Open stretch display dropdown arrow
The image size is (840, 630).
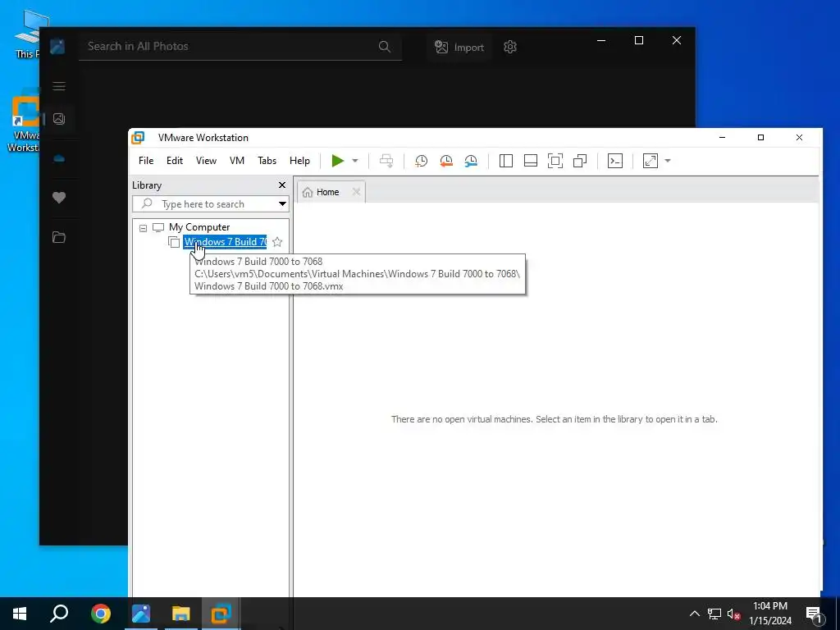click(x=668, y=161)
